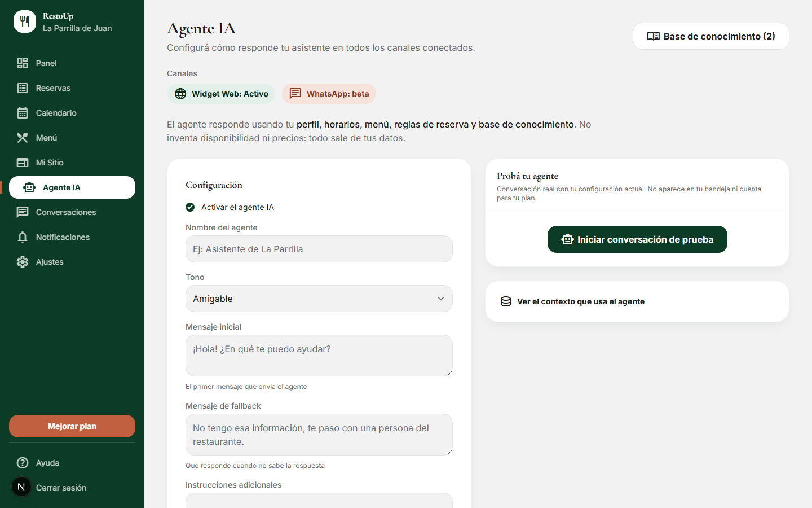
Task: Click the Ayuda question mark icon
Action: pos(23,463)
